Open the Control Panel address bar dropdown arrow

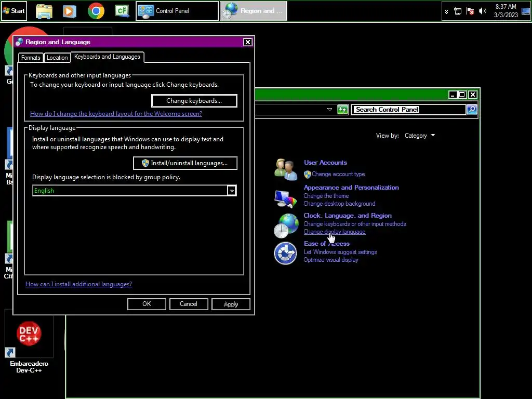tap(329, 110)
